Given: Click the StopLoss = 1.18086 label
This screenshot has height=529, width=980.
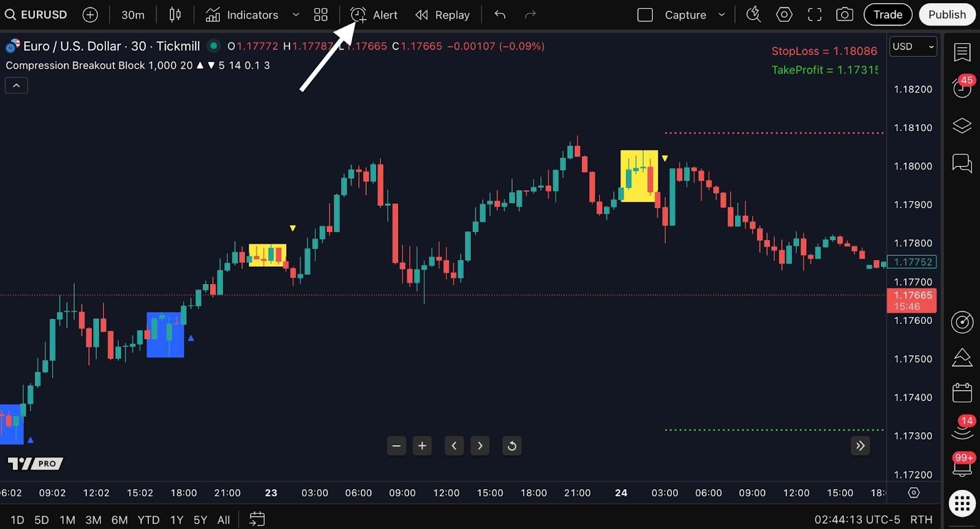Looking at the screenshot, I should pos(824,51).
